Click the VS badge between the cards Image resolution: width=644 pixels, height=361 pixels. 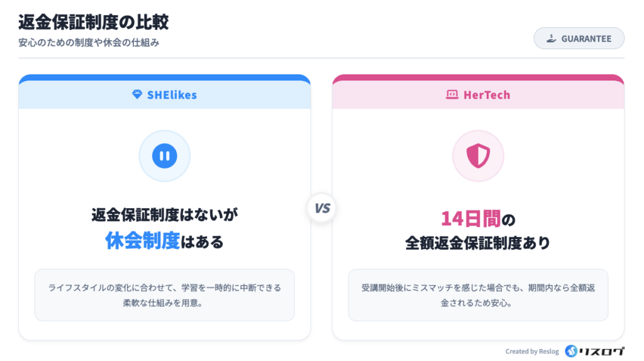pos(322,209)
